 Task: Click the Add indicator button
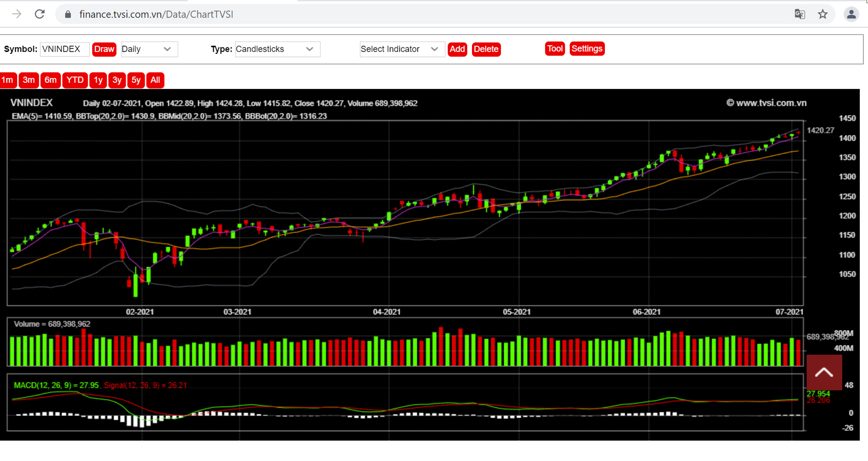click(x=457, y=49)
